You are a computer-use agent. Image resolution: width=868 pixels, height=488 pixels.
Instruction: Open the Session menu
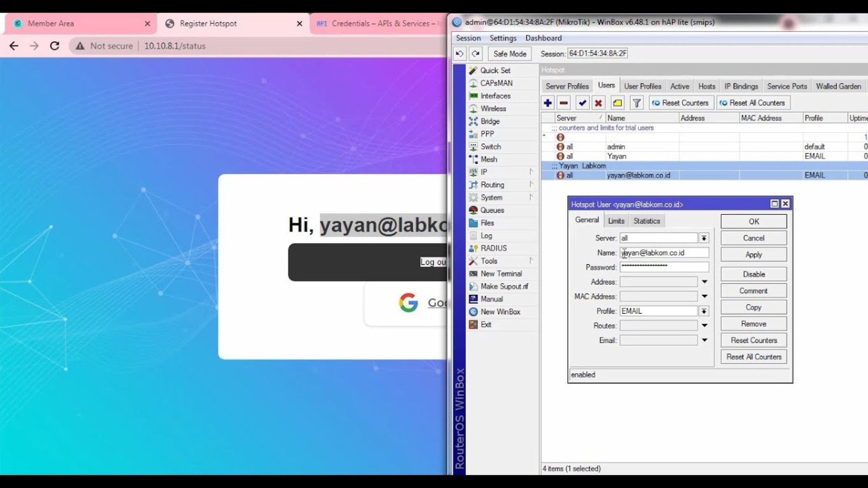[x=468, y=38]
